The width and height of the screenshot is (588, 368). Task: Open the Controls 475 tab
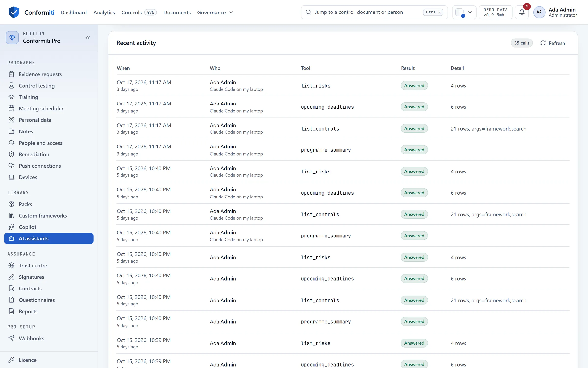139,12
